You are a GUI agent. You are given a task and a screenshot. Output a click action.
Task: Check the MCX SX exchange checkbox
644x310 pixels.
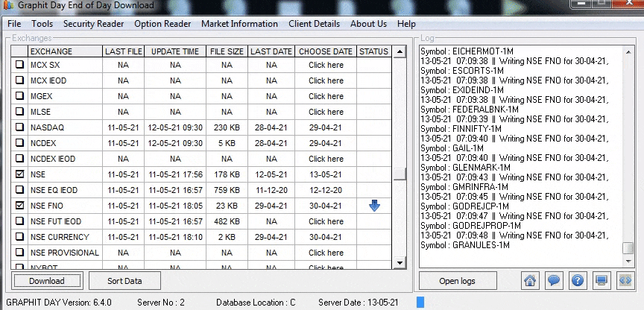click(19, 65)
